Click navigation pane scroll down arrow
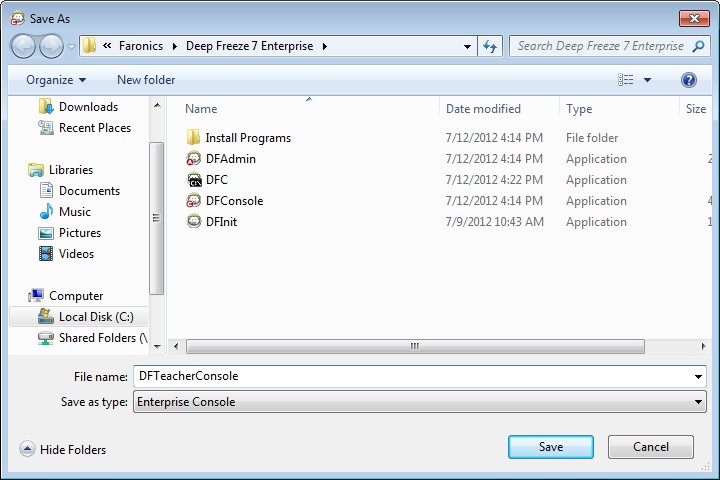720x480 pixels. [x=157, y=347]
